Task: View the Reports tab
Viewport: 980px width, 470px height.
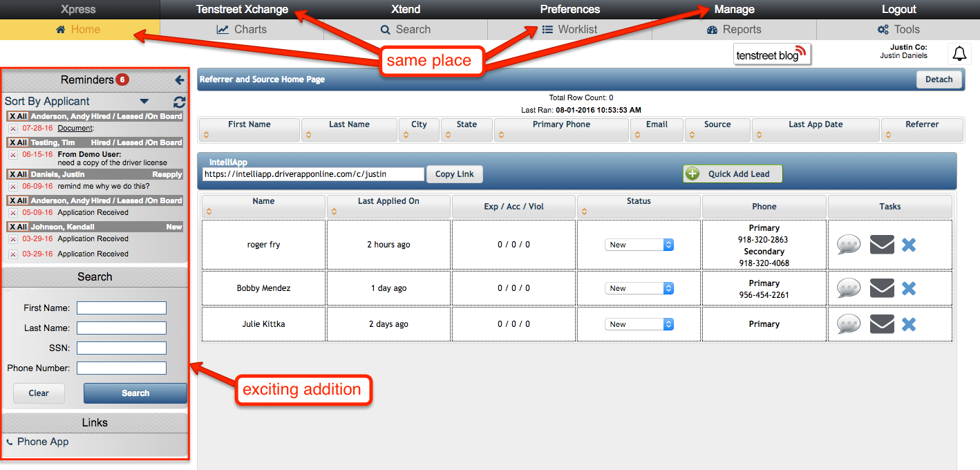Action: point(734,30)
